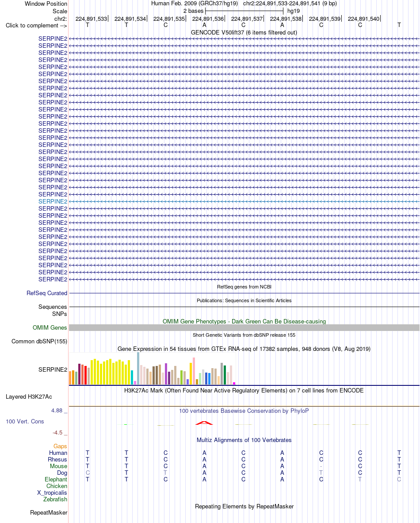Click the 100 Vert. Cons label
Screen dimensions: 420x523
tap(25, 422)
